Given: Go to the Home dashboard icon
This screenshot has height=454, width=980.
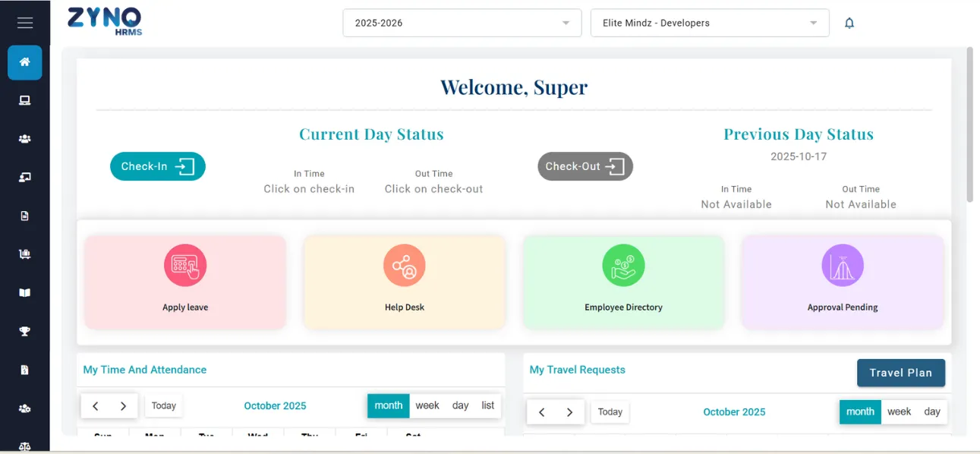Looking at the screenshot, I should point(25,62).
